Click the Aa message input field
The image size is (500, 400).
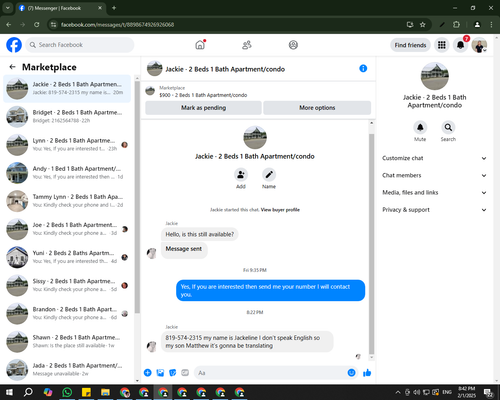tap(275, 373)
